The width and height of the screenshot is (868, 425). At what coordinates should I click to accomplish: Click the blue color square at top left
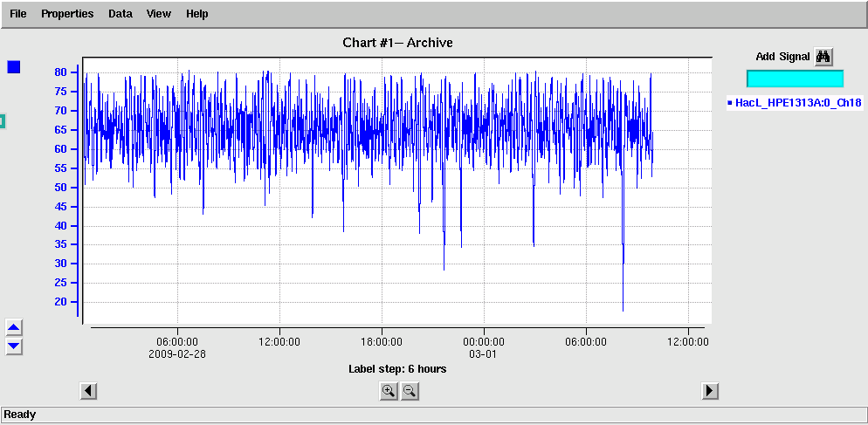pyautogui.click(x=14, y=67)
